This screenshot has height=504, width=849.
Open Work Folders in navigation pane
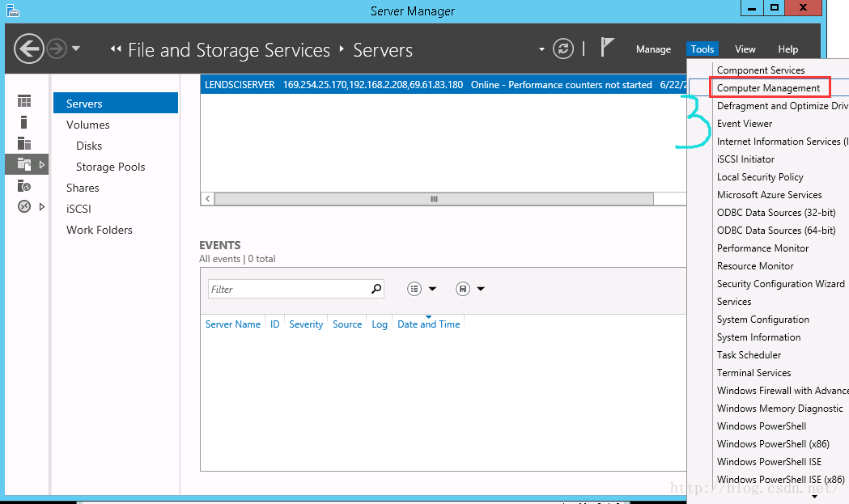coord(99,230)
